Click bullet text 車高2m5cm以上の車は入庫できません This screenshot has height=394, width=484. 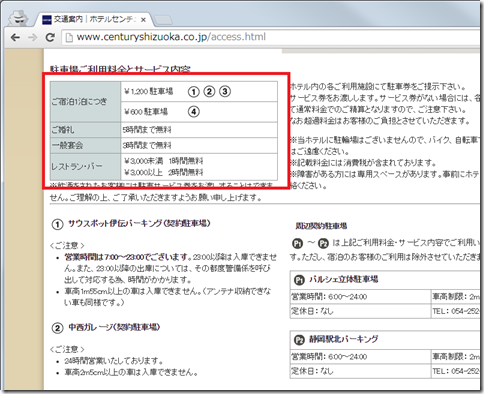click(131, 372)
